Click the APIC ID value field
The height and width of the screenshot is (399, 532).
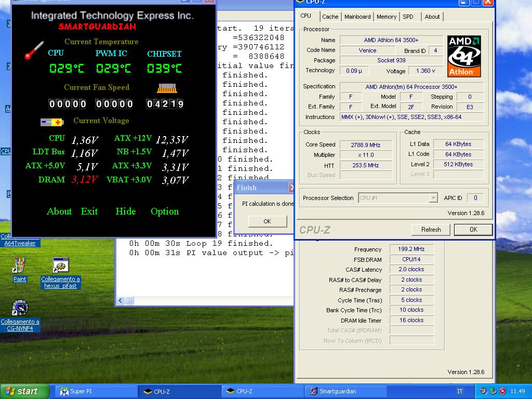[475, 198]
